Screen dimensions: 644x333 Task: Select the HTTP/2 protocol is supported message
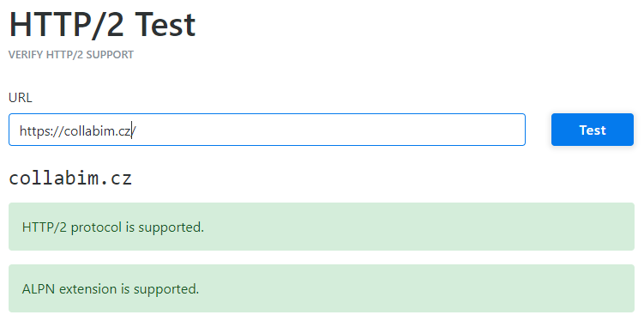(x=113, y=227)
